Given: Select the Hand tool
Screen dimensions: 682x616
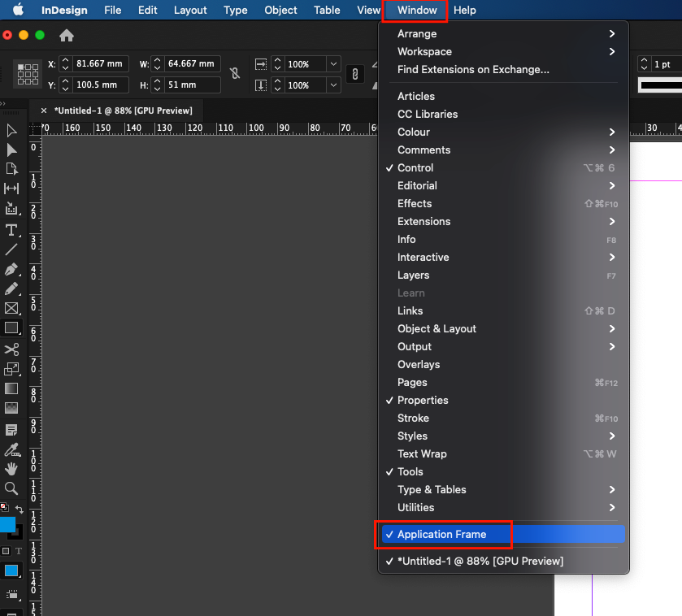Looking at the screenshot, I should coord(11,467).
